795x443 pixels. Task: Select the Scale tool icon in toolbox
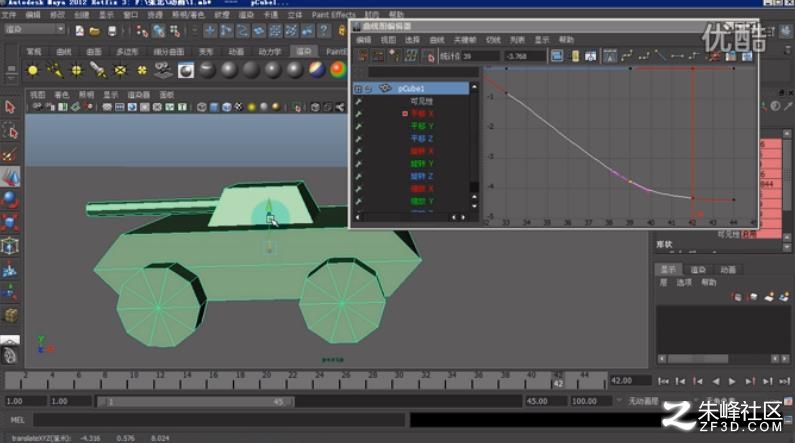coord(10,223)
